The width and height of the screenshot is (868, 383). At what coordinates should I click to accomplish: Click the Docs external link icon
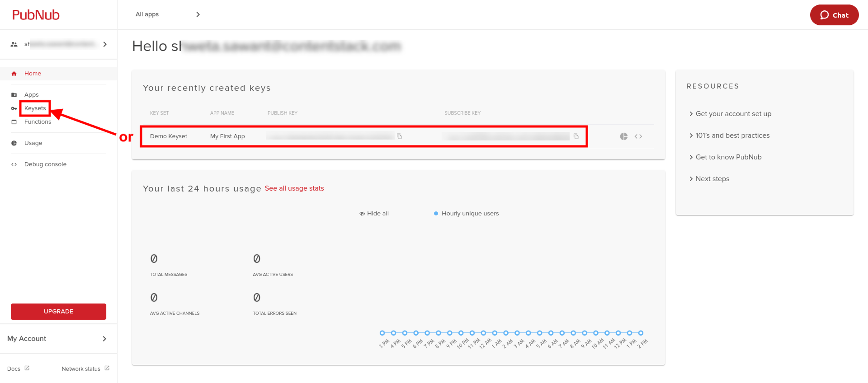point(27,368)
